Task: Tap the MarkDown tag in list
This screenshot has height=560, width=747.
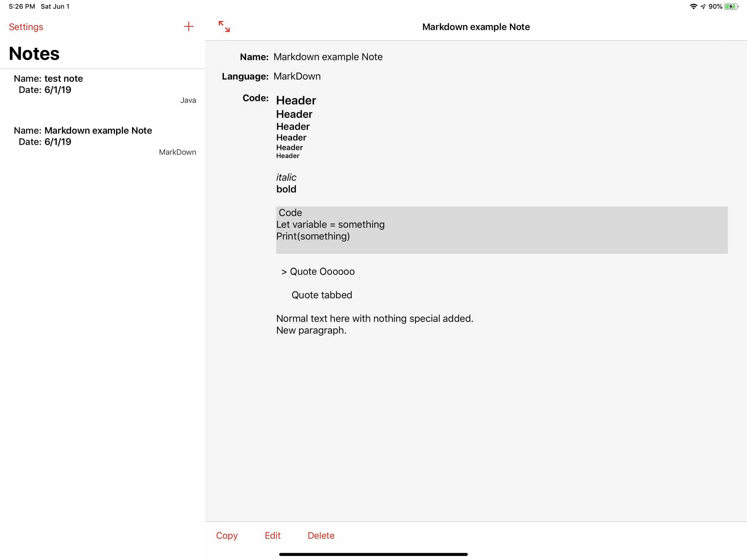Action: coord(177,152)
